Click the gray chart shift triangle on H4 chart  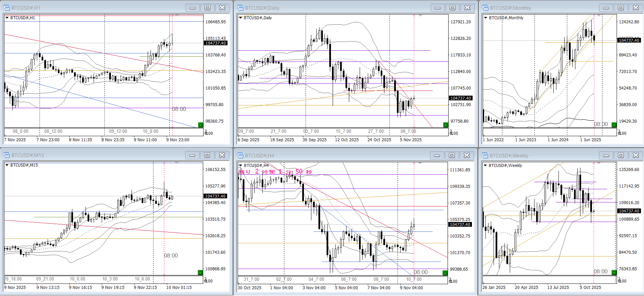pyautogui.click(x=420, y=163)
